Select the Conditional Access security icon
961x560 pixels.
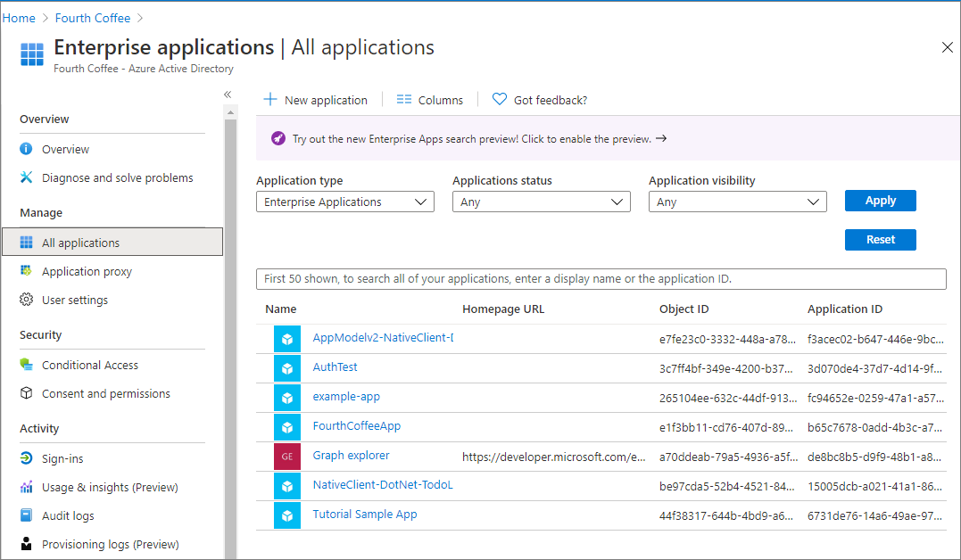pos(27,365)
